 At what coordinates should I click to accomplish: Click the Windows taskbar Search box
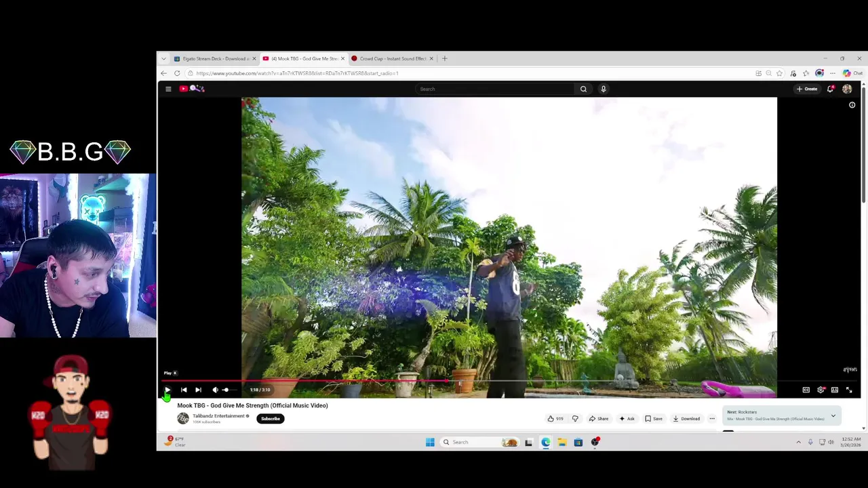pos(480,442)
